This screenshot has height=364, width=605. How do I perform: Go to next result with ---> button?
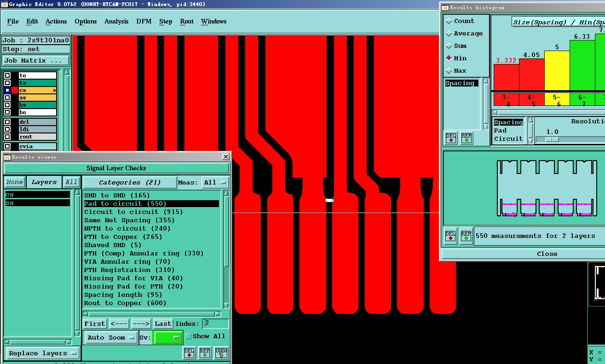(141, 324)
